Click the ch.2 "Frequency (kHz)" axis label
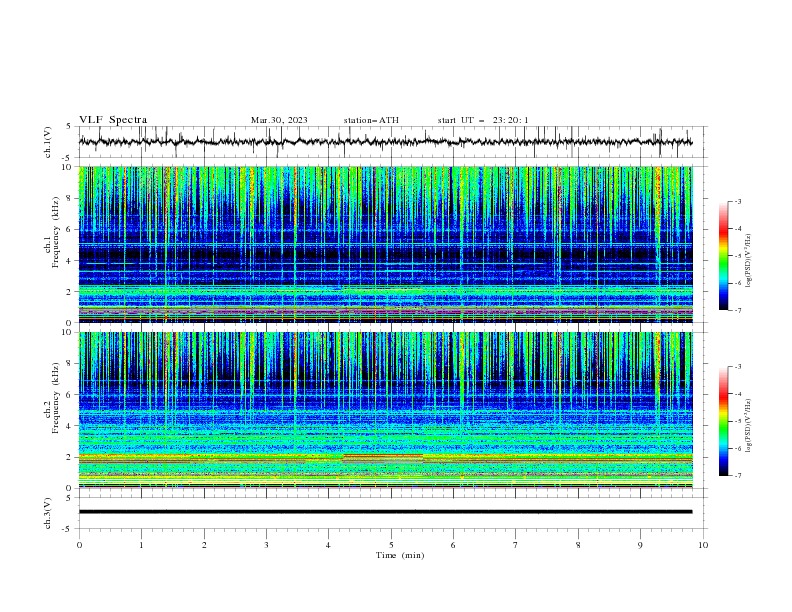Screen dimensions: 792x612 coord(56,398)
